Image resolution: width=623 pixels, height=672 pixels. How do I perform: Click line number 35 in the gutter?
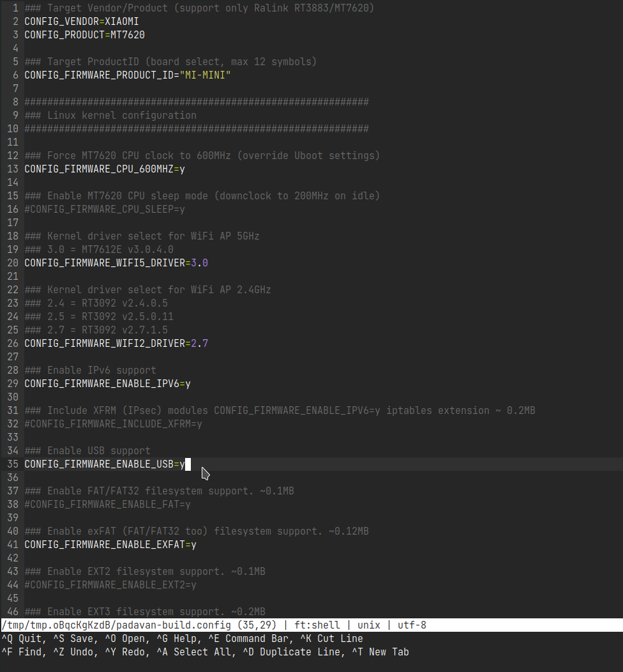13,464
